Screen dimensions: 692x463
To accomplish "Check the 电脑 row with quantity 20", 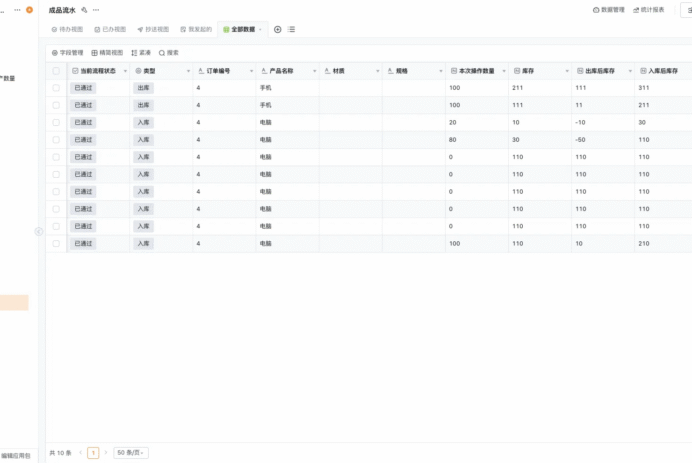I will pos(56,122).
